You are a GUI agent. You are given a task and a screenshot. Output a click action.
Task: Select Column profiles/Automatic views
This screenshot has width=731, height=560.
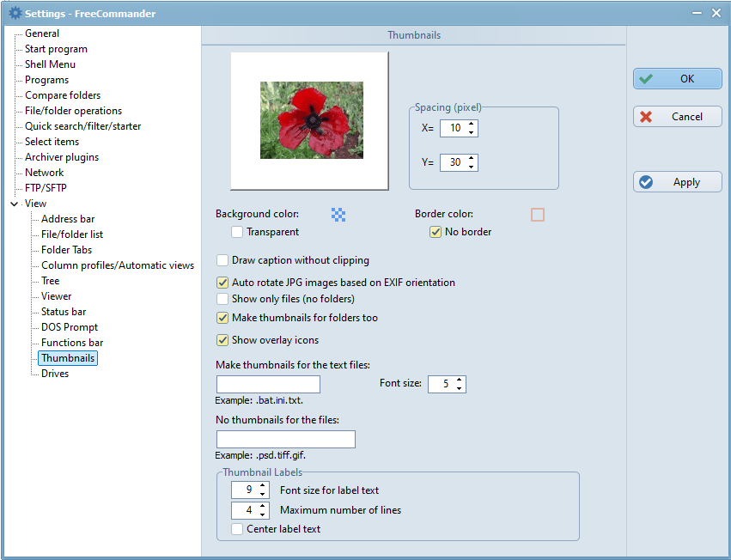(x=118, y=265)
